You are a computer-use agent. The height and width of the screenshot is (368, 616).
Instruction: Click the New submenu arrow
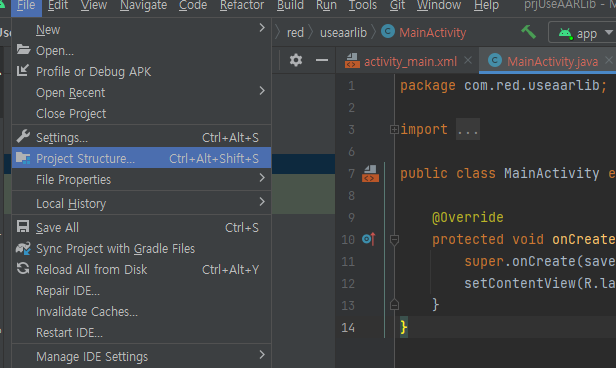click(262, 28)
